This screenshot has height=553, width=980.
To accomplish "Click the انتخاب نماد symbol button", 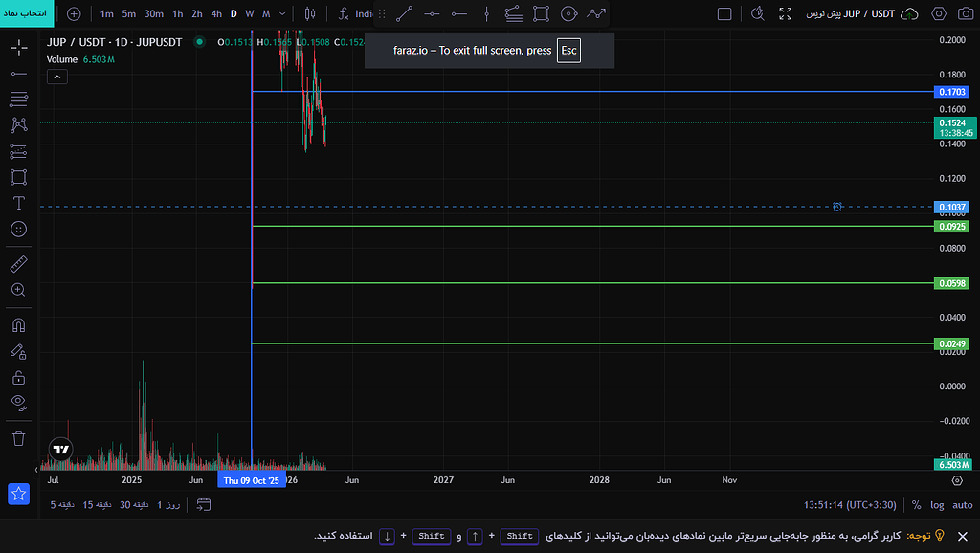I will pyautogui.click(x=26, y=13).
